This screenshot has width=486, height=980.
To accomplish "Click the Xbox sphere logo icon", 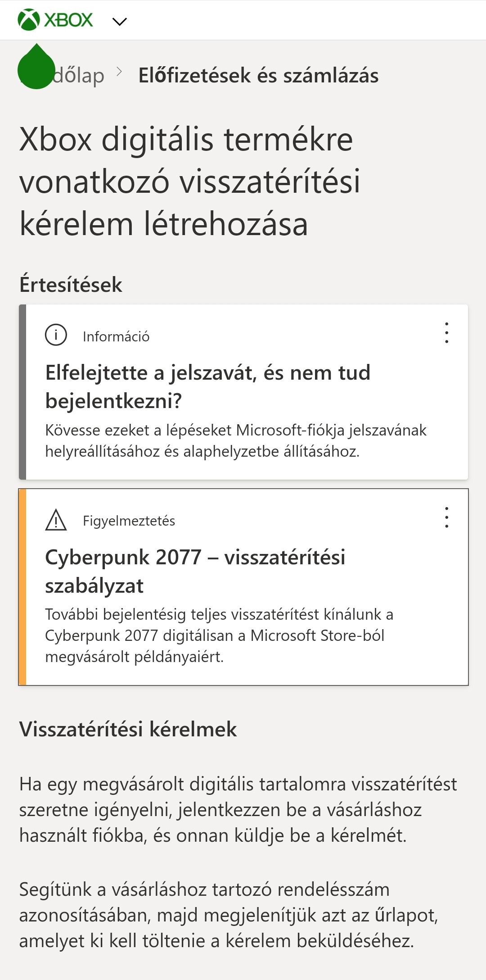I will tap(28, 20).
